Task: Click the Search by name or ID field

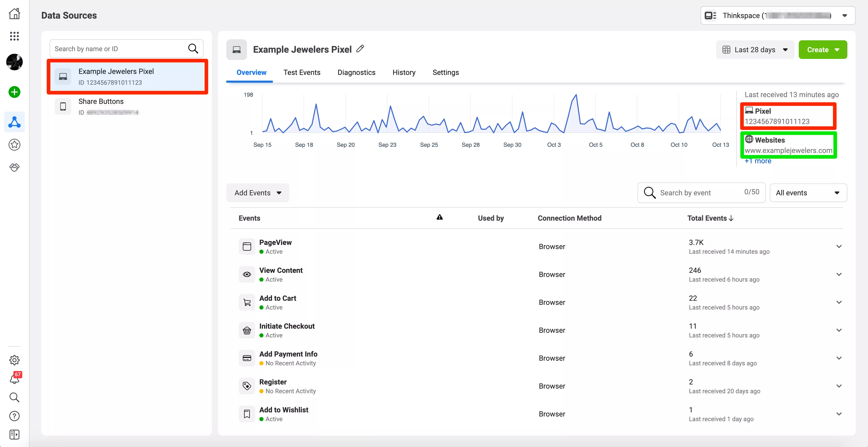Action: 118,49
